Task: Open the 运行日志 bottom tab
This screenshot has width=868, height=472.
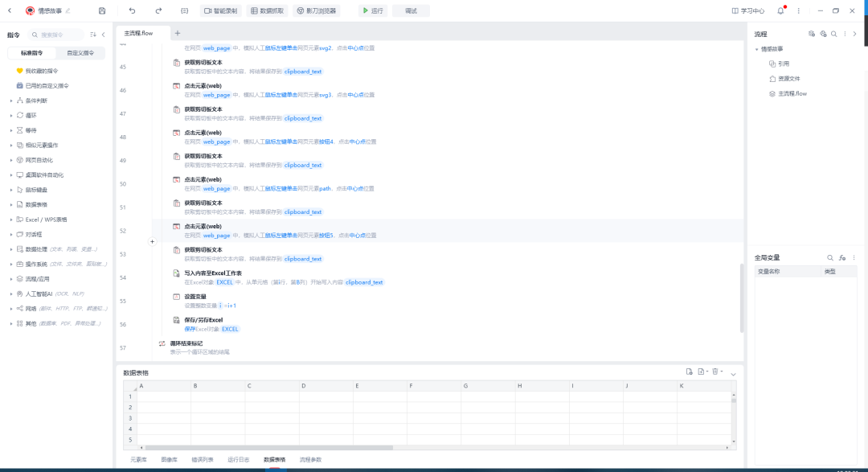Action: (238, 460)
